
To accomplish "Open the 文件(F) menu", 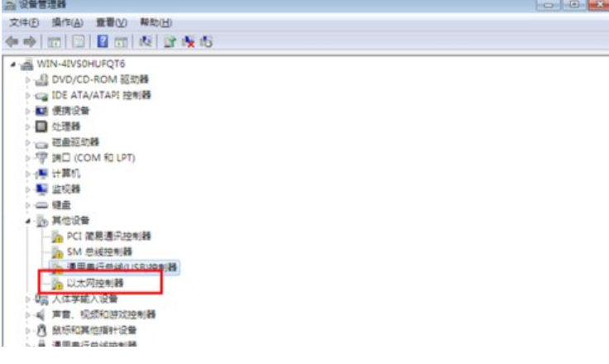I will pos(24,22).
